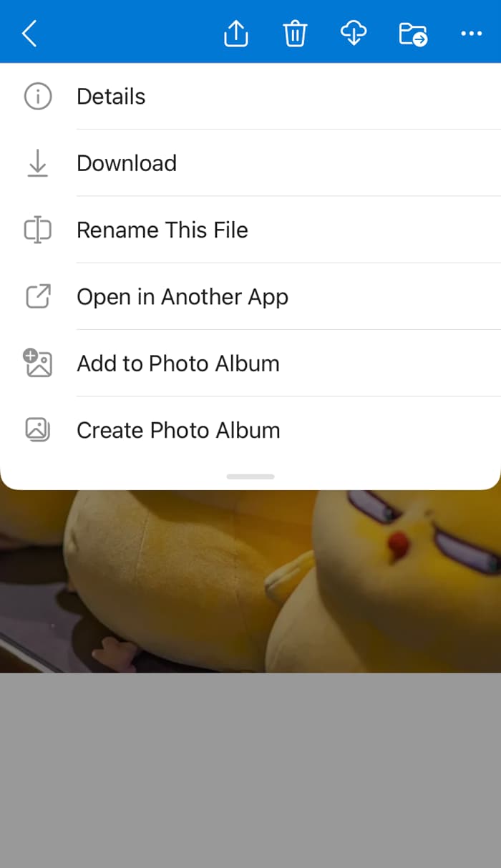Click the rename text cursor icon
Screen dimensions: 501x868
38,230
